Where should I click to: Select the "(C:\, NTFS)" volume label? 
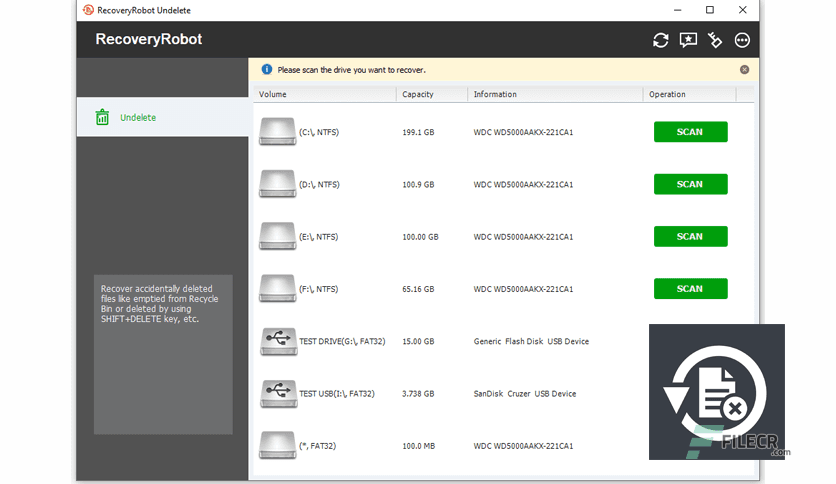pos(319,132)
